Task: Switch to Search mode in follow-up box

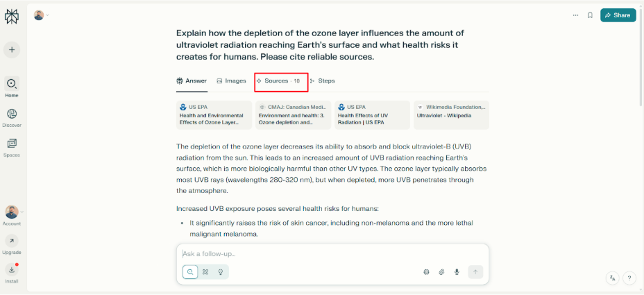Action: click(x=190, y=272)
